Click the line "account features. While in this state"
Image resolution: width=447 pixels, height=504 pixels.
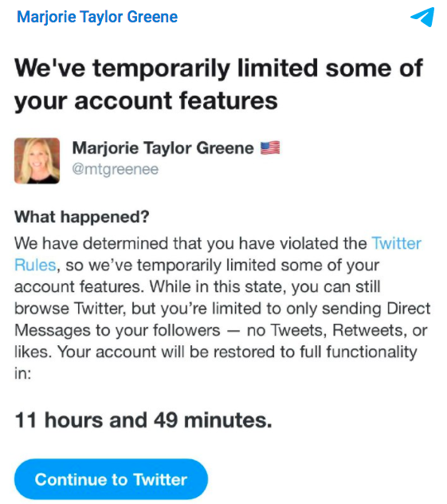coord(197,287)
